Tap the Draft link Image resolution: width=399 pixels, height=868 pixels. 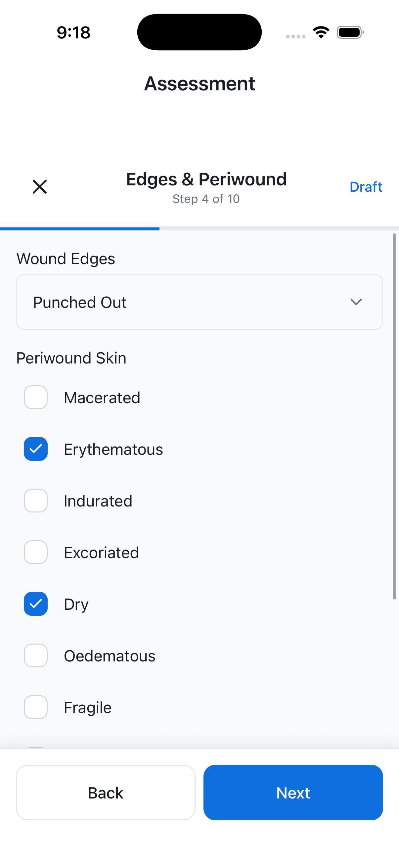(x=366, y=187)
